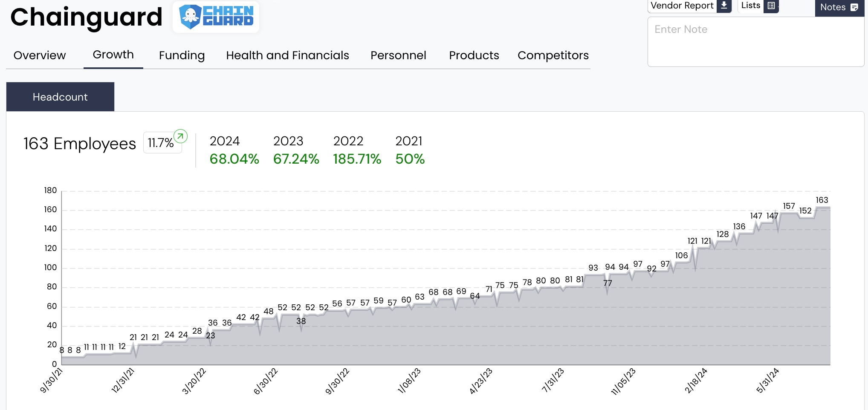The height and width of the screenshot is (410, 868).
Task: Click the 48 data point label
Action: coord(268,311)
